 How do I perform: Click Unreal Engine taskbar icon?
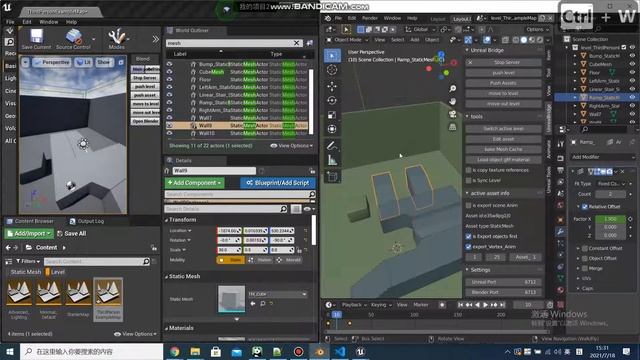click(x=360, y=351)
